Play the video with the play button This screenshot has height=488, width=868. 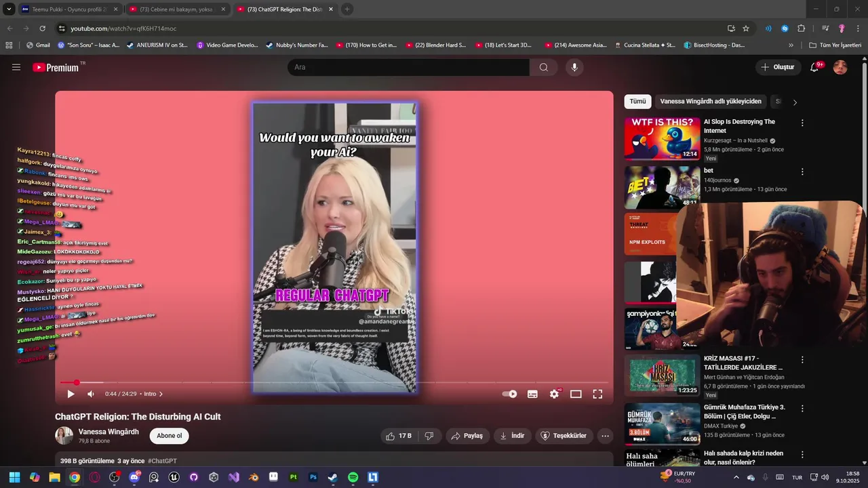[x=71, y=394]
